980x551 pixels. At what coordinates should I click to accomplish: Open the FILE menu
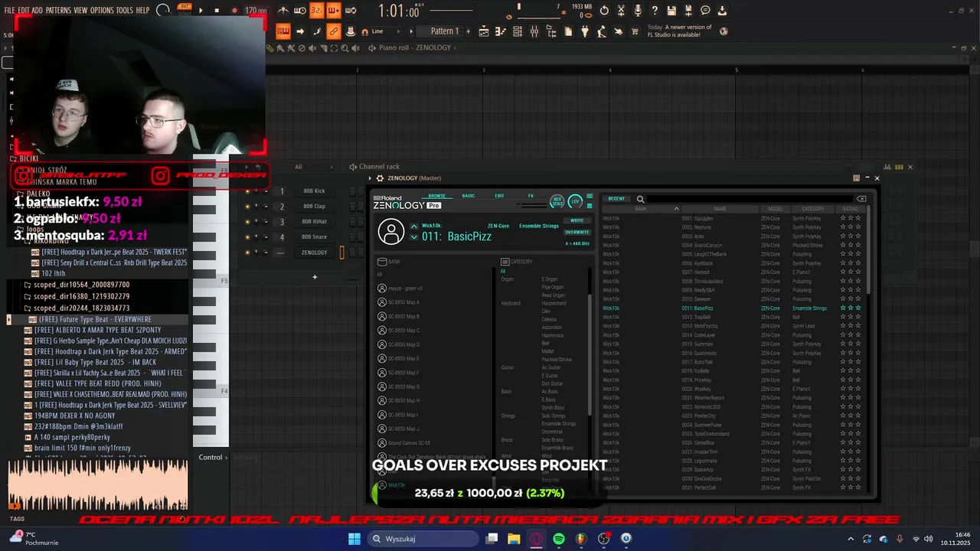9,10
